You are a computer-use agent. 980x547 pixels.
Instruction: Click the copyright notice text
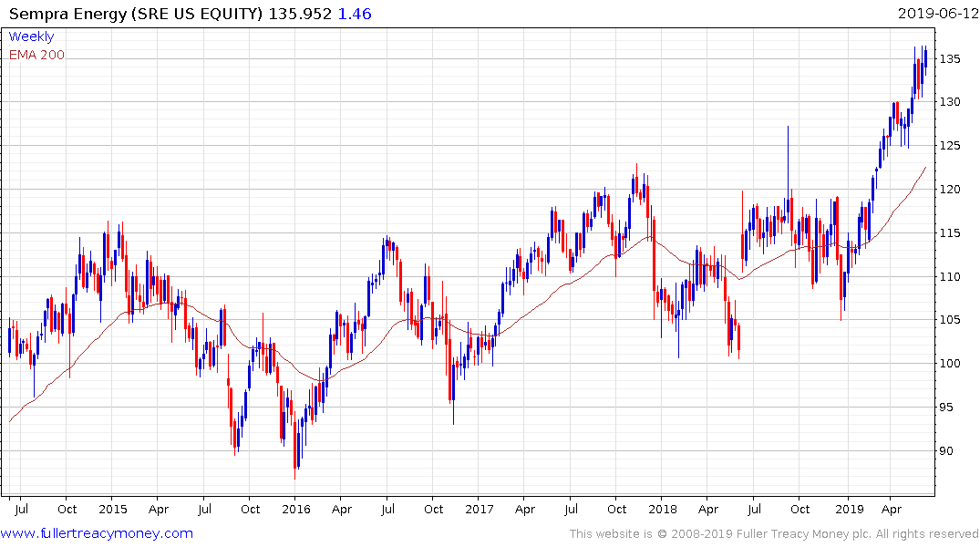(x=774, y=534)
